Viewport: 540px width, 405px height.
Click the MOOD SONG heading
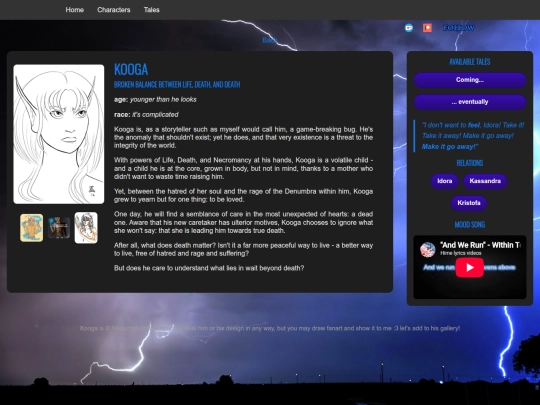click(470, 225)
